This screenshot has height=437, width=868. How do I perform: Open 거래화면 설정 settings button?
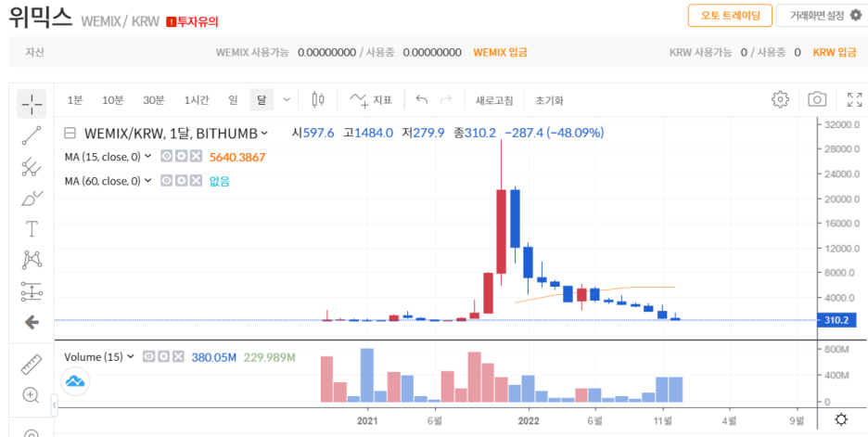point(822,16)
